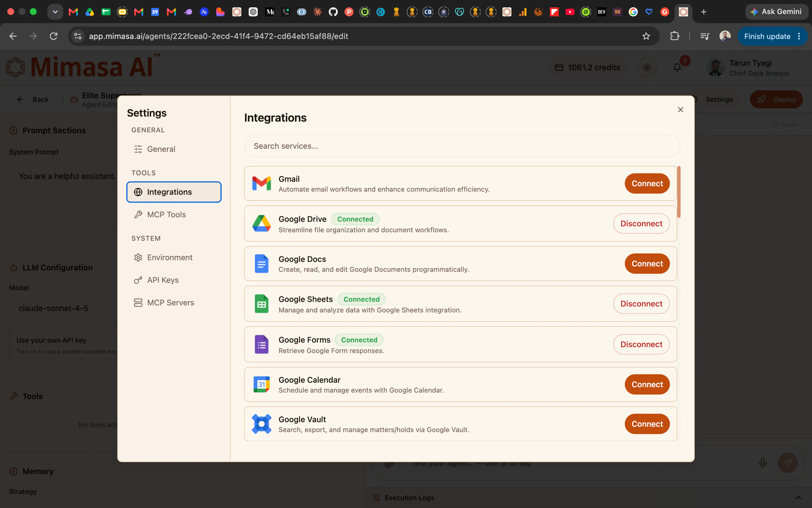Click the 'Connected' badge beside Google Sheets
The height and width of the screenshot is (508, 812).
361,299
